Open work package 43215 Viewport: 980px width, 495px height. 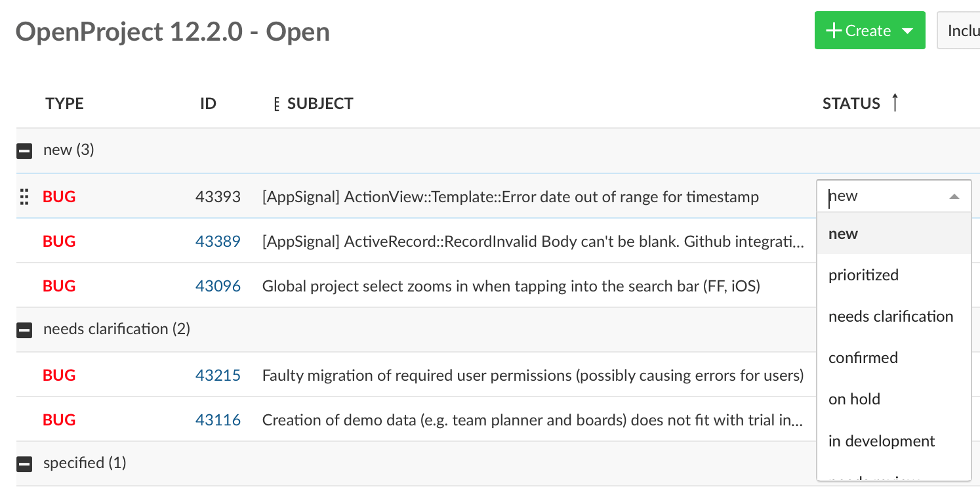coord(218,375)
